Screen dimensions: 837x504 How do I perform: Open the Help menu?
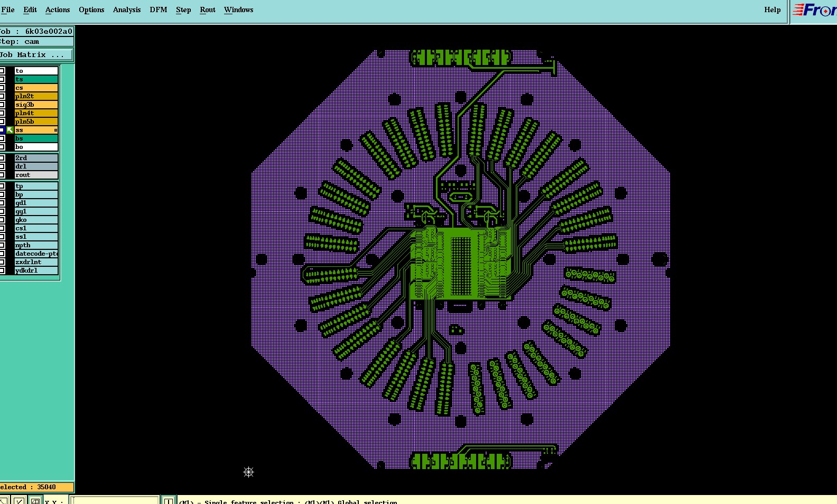pyautogui.click(x=772, y=10)
